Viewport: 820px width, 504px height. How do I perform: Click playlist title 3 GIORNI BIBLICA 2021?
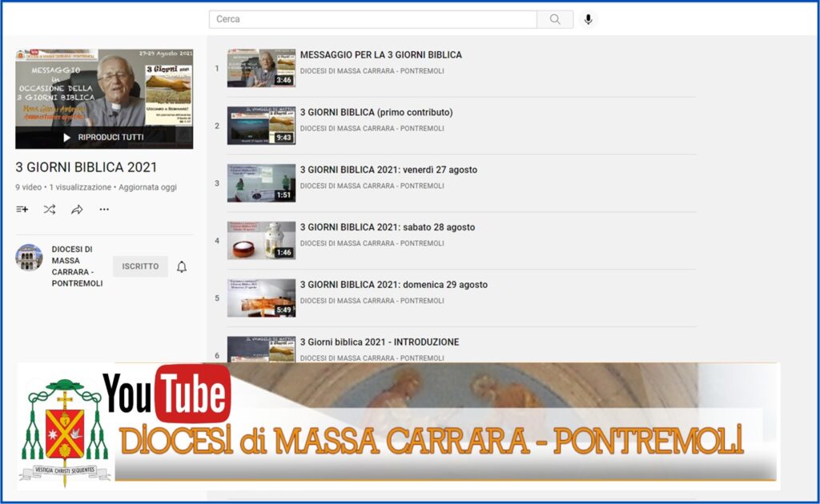(86, 167)
